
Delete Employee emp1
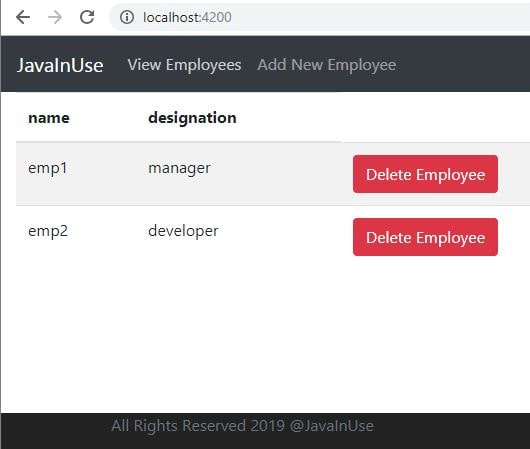click(x=425, y=174)
